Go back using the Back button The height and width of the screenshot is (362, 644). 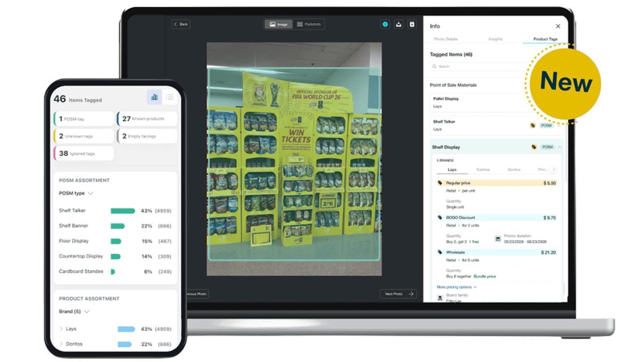pos(181,24)
